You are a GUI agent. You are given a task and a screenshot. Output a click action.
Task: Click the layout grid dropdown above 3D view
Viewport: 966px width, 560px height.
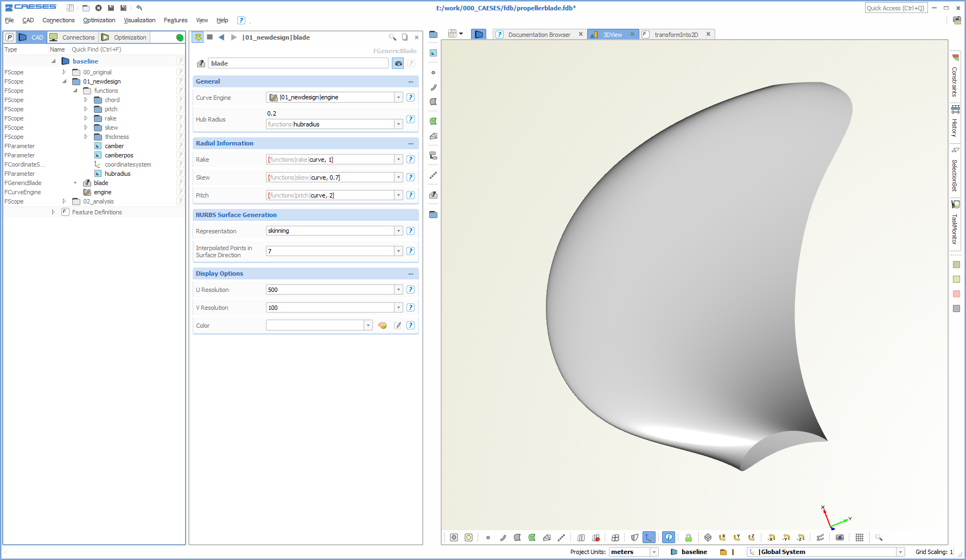(x=455, y=34)
